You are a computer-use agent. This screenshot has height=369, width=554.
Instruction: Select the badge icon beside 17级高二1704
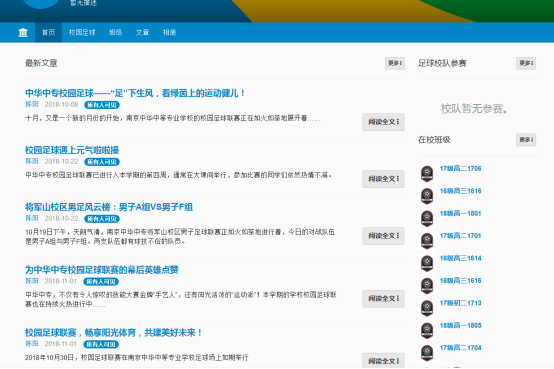click(x=427, y=353)
